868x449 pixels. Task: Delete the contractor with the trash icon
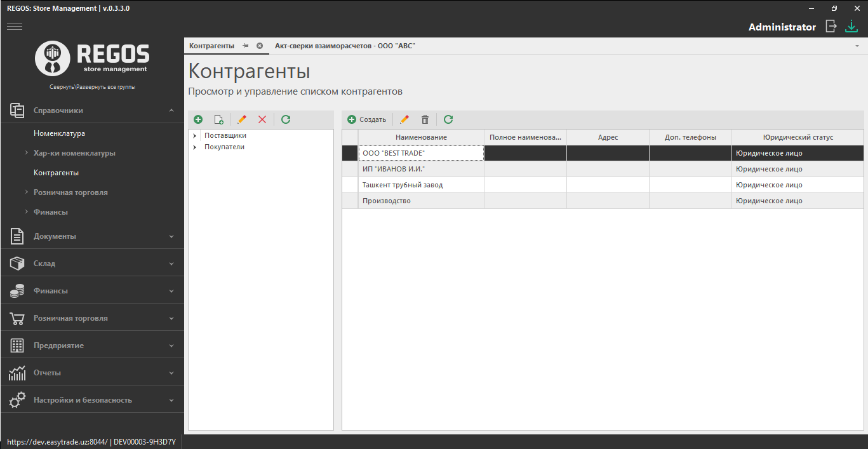coord(425,119)
